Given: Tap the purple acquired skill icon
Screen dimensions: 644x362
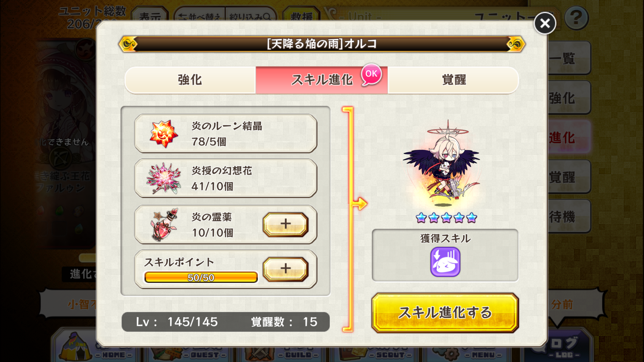Looking at the screenshot, I should (x=445, y=262).
